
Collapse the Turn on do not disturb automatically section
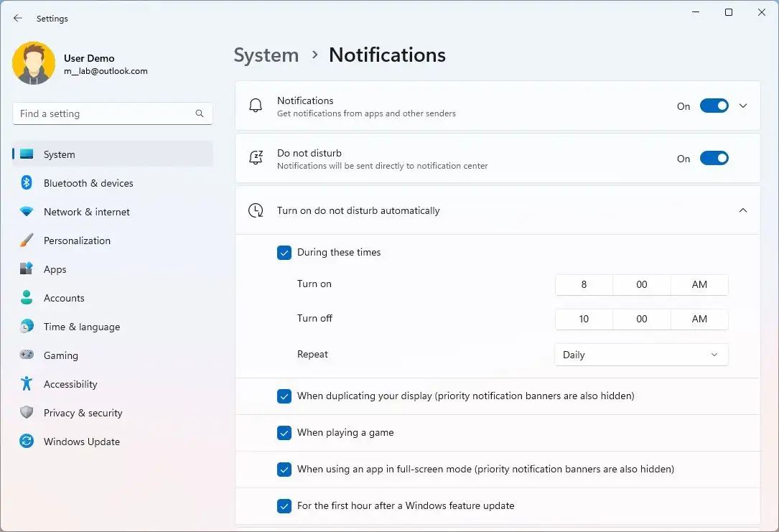pos(743,211)
